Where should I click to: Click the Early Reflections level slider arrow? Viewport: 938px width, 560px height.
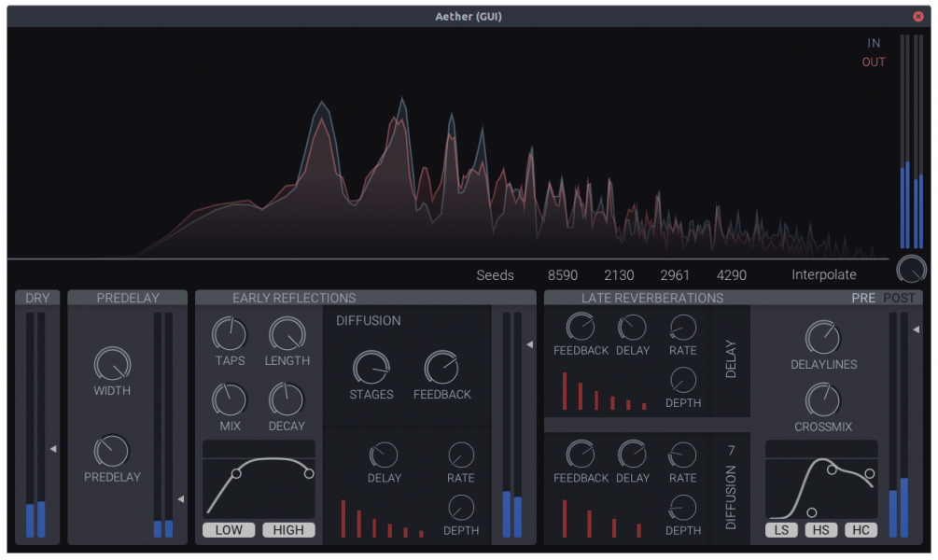click(529, 344)
